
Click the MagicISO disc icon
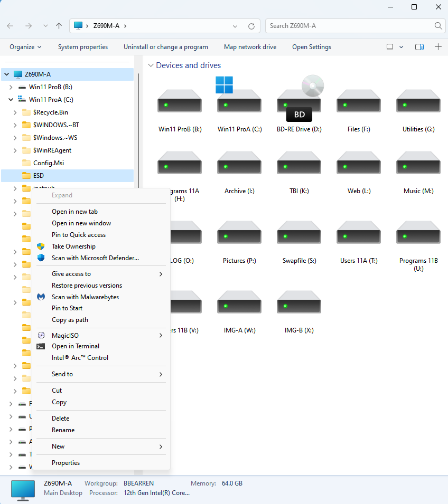(41, 335)
